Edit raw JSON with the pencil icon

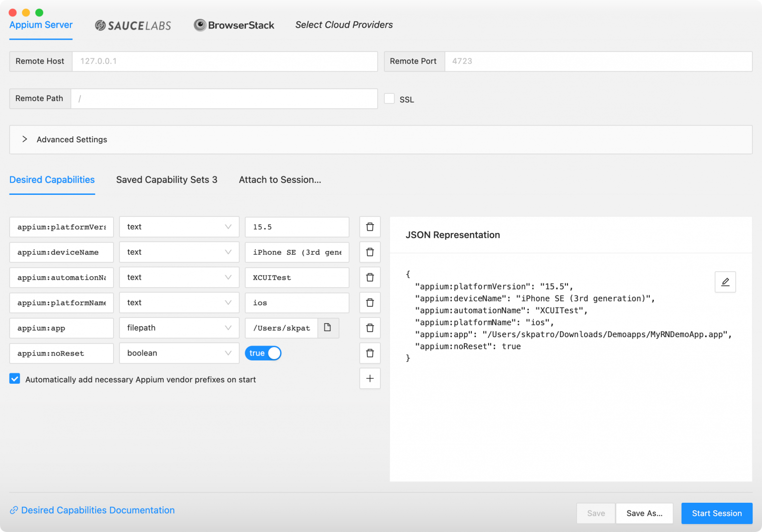725,282
